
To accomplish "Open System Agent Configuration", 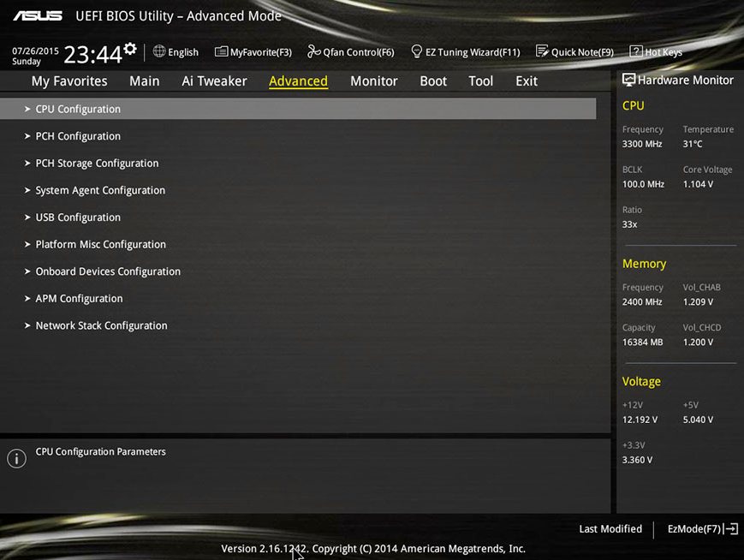I will point(100,190).
